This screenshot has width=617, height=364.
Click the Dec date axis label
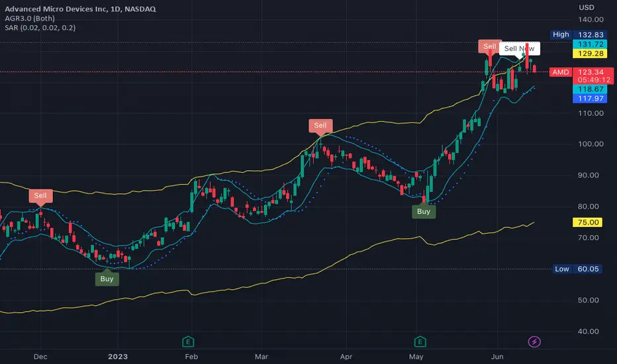40,357
